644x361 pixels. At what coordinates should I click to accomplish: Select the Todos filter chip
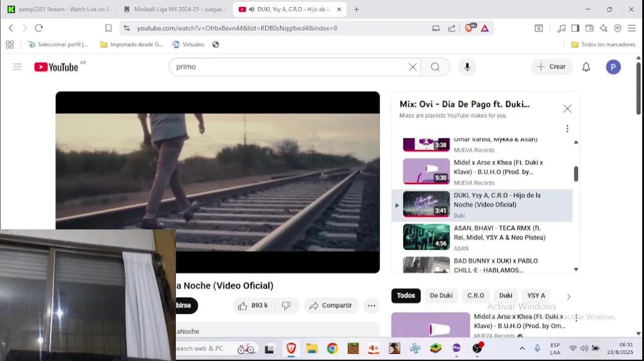406,296
